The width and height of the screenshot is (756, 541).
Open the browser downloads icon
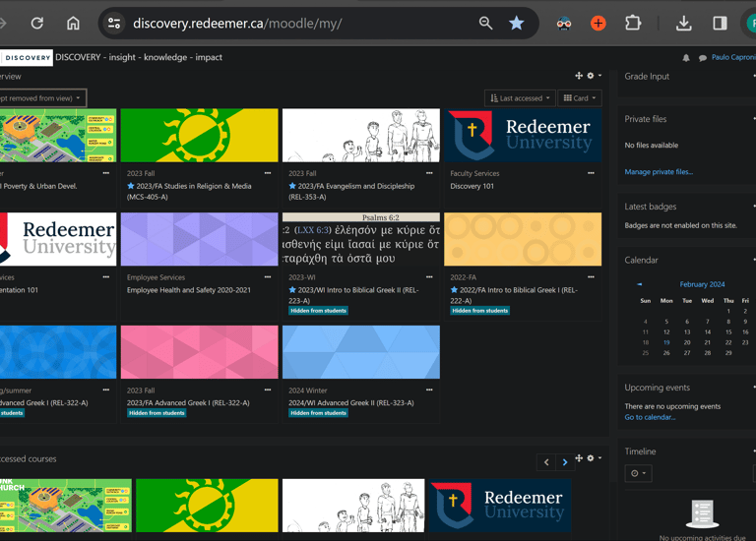click(684, 24)
